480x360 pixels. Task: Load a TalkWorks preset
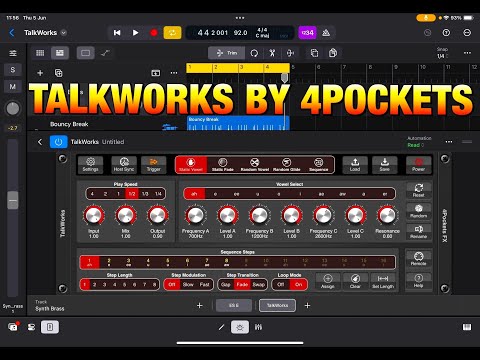(x=355, y=165)
